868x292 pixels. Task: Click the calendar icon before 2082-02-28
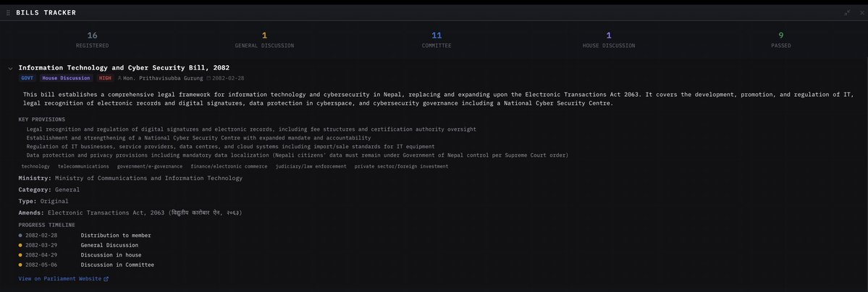coord(208,79)
